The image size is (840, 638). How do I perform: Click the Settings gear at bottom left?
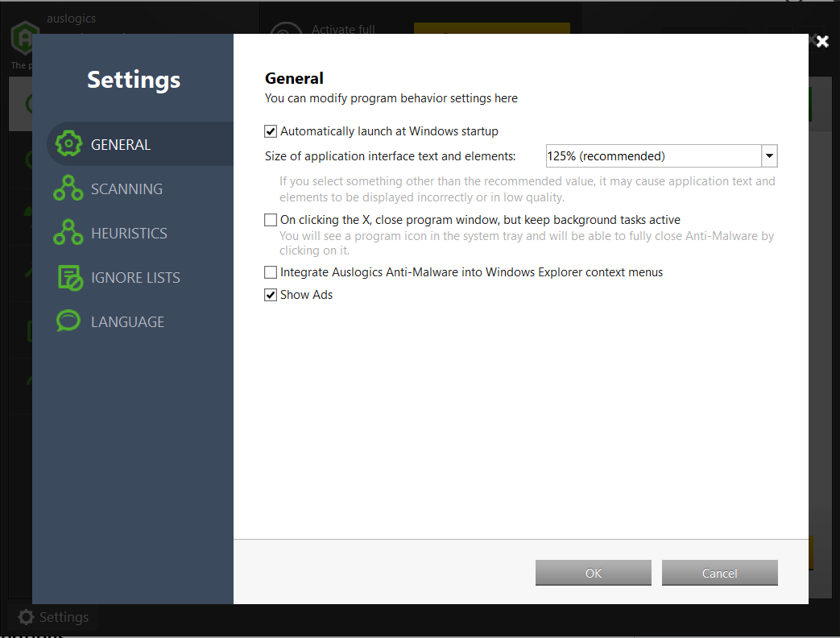point(27,617)
